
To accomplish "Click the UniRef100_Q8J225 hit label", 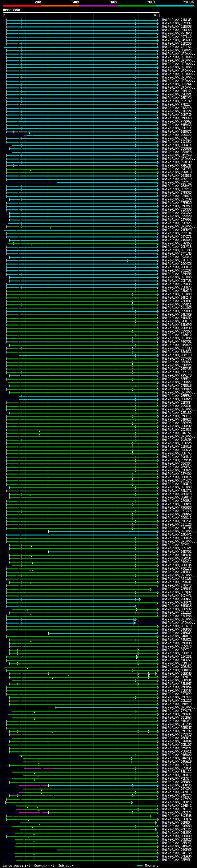I will tap(177, 443).
